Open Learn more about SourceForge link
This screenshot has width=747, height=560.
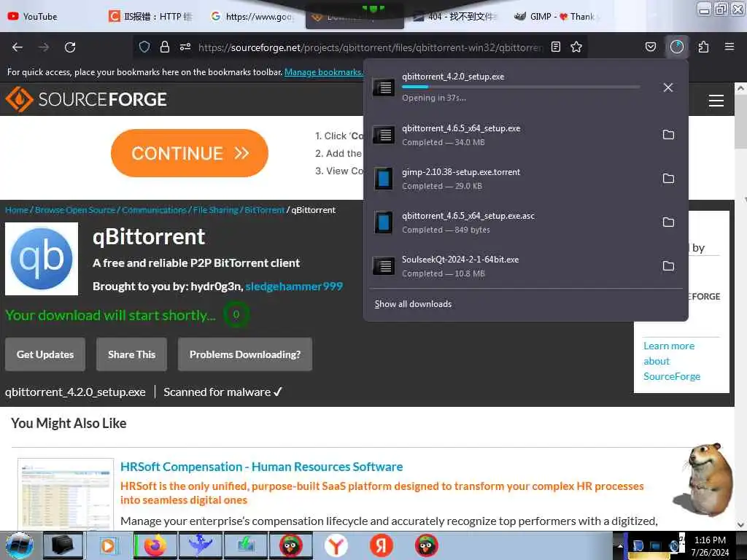tap(672, 361)
